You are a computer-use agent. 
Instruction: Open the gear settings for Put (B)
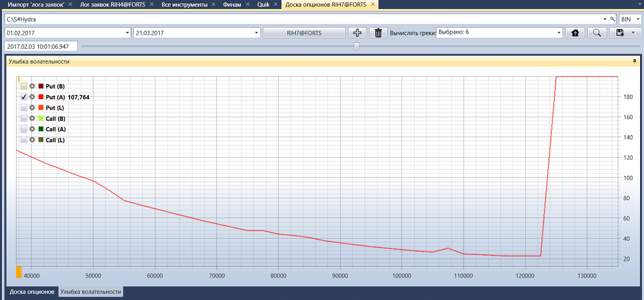point(32,86)
